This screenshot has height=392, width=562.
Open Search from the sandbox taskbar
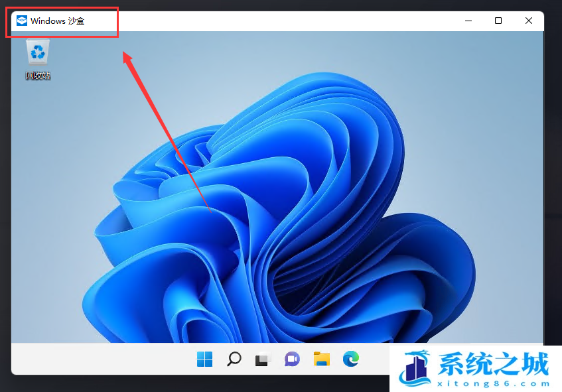coord(234,359)
